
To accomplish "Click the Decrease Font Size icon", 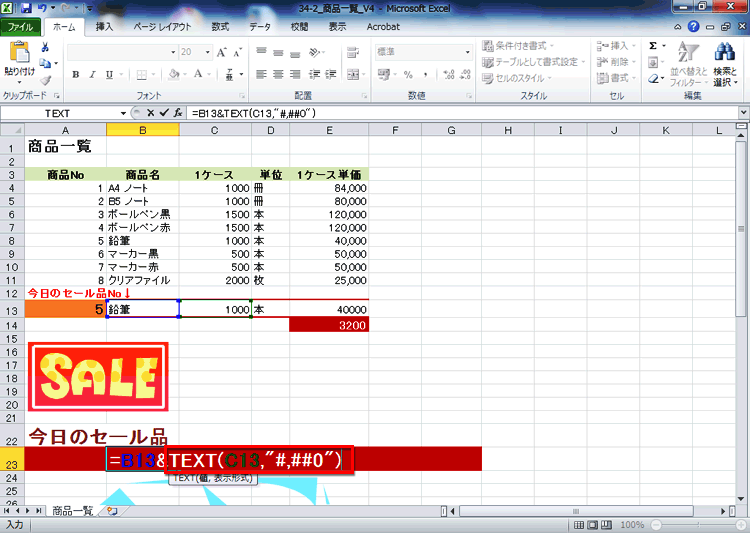I will pos(237,52).
